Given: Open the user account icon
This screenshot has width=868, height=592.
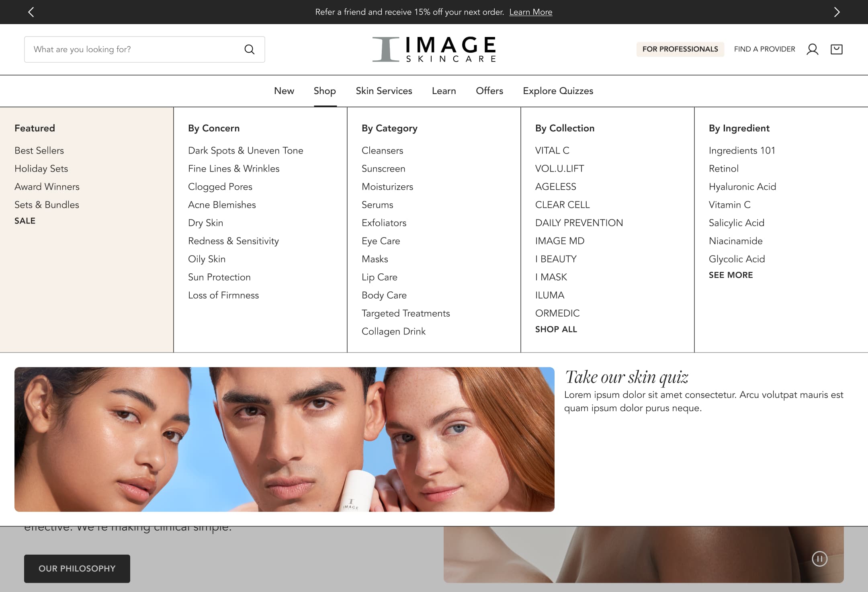Looking at the screenshot, I should tap(812, 49).
